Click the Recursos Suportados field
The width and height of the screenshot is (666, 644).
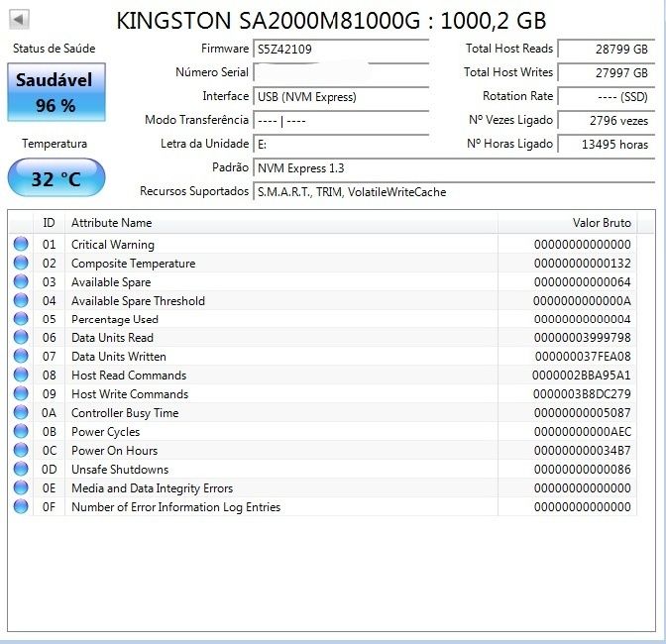[454, 192]
